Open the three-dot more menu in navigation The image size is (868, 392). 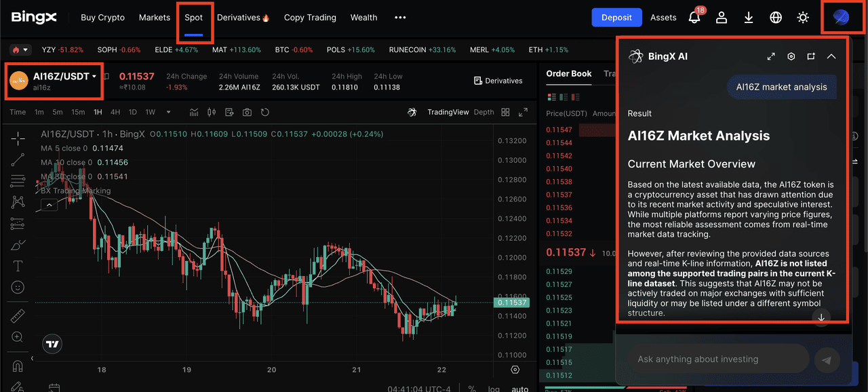tap(400, 18)
